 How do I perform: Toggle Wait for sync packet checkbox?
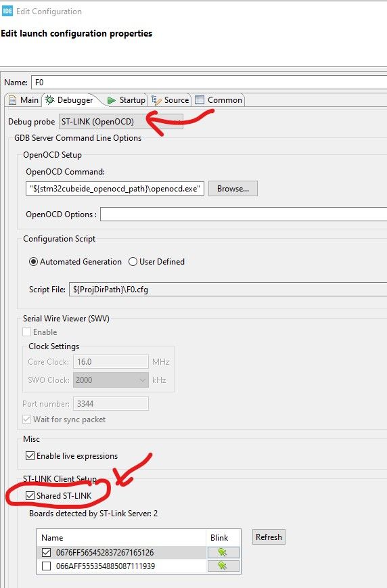pos(26,420)
